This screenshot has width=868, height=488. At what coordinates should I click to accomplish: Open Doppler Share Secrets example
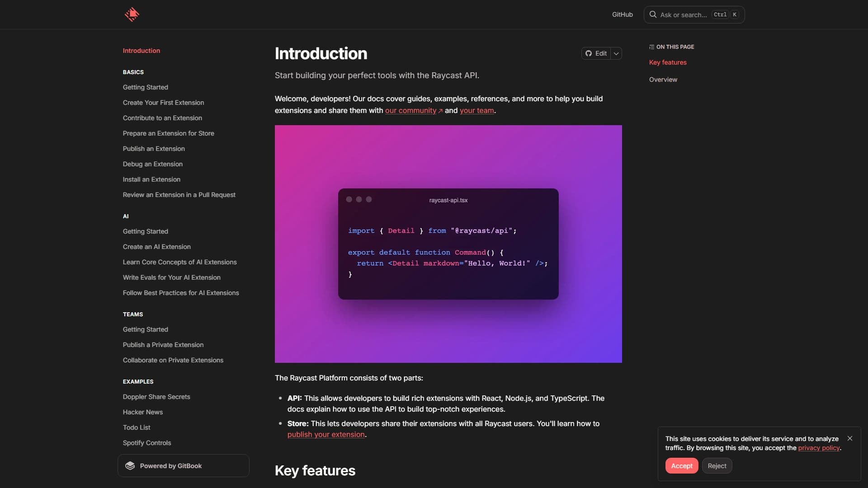156,397
